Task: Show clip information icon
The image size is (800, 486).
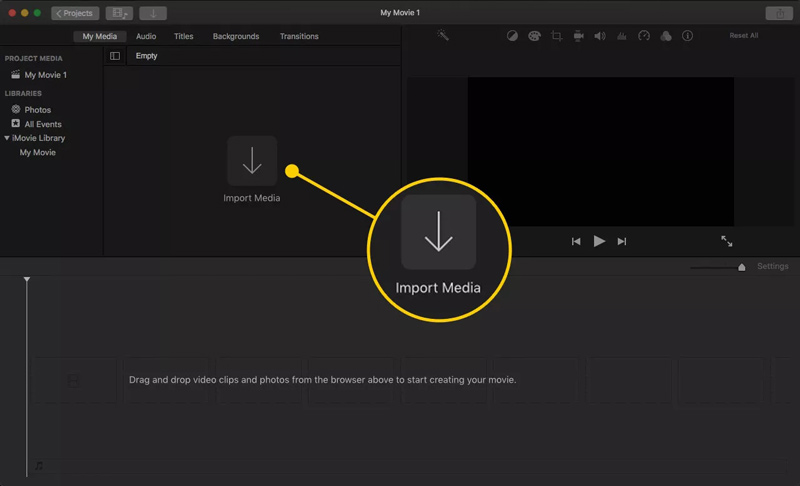Action: (x=687, y=36)
